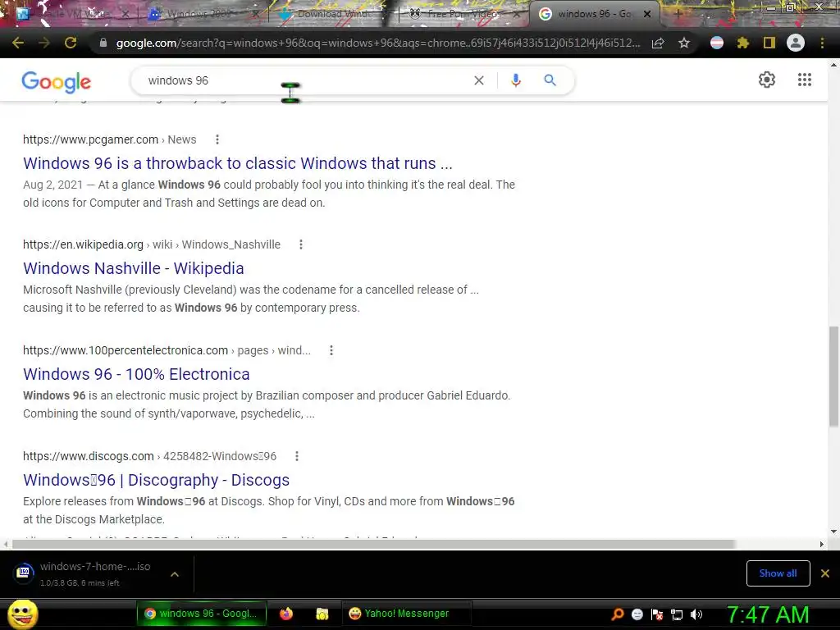Open the Chrome profile avatar

(x=796, y=43)
